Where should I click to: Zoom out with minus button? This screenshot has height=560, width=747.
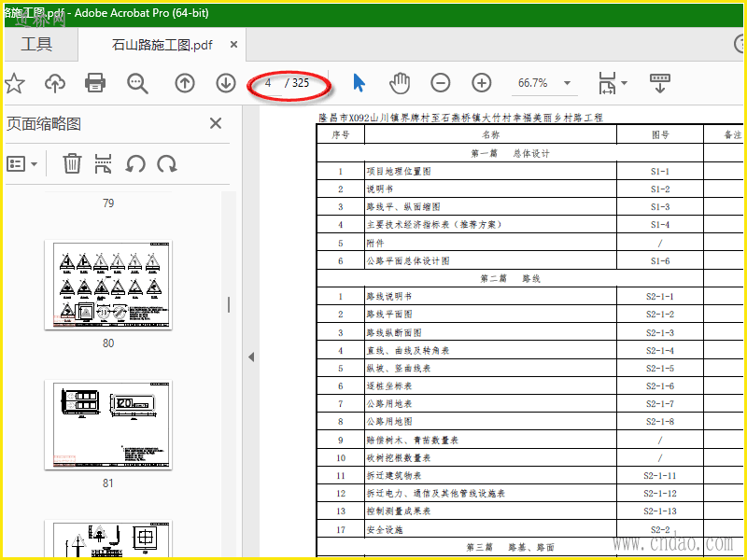coord(441,83)
